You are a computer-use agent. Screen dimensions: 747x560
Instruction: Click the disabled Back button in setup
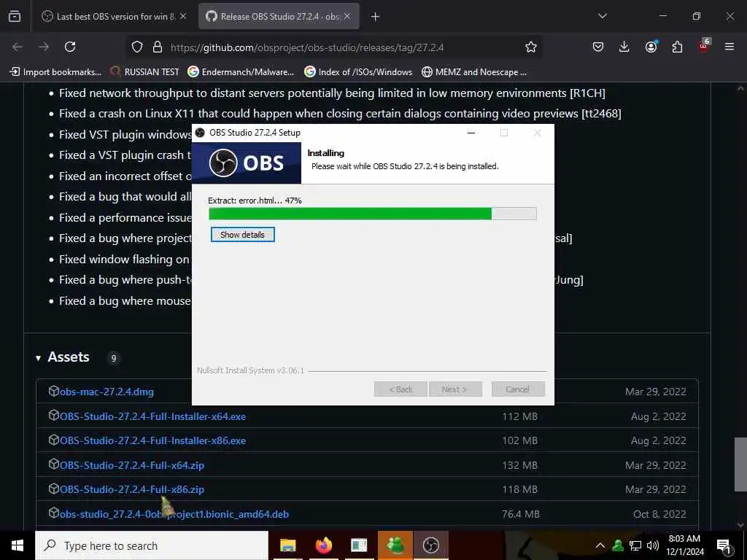(400, 389)
